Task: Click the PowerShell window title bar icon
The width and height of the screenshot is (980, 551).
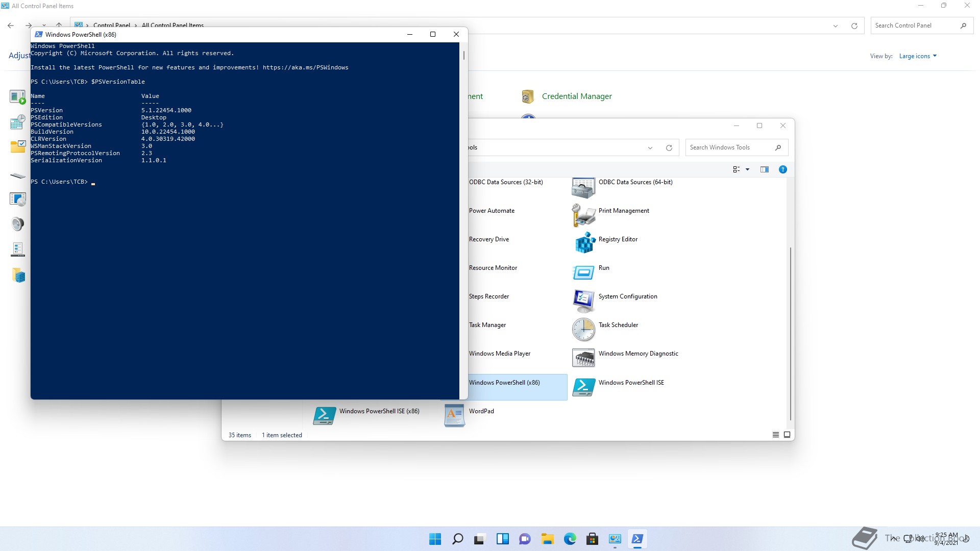Action: pyautogui.click(x=38, y=34)
